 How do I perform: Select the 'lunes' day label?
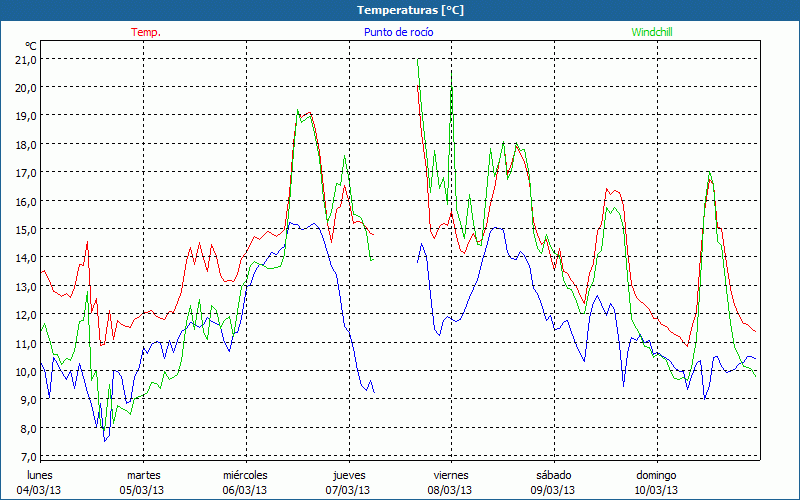point(40,475)
